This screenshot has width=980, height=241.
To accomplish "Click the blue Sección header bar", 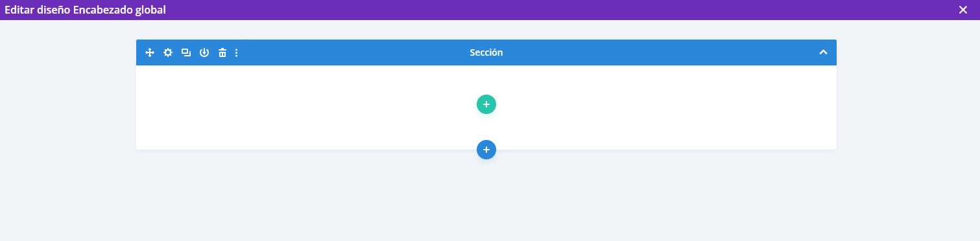I will (x=486, y=52).
